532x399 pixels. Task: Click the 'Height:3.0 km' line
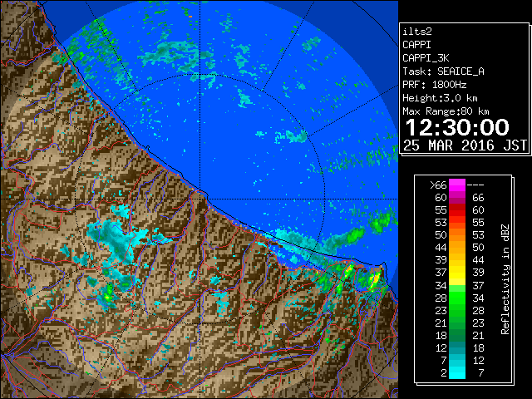tap(440, 98)
